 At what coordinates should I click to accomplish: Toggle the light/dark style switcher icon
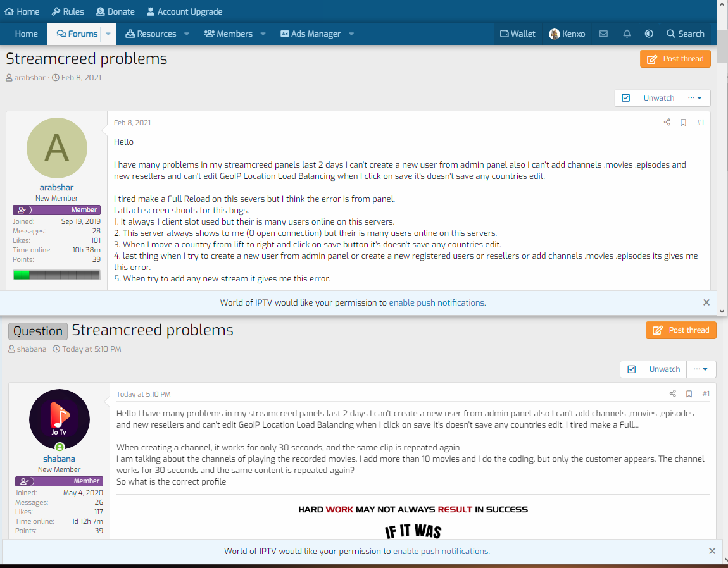pyautogui.click(x=649, y=34)
